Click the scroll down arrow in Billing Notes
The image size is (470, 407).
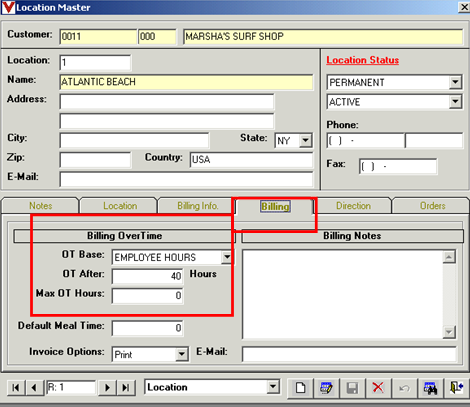coord(449,332)
